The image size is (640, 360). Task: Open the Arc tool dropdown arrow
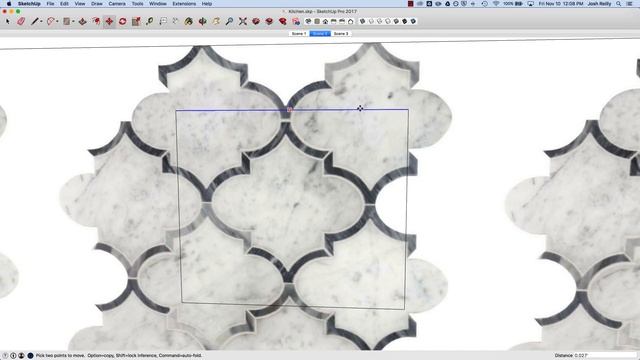click(57, 22)
